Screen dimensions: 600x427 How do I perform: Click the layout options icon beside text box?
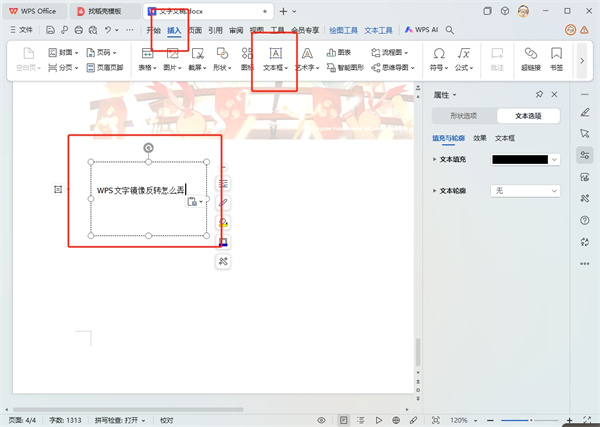click(223, 183)
